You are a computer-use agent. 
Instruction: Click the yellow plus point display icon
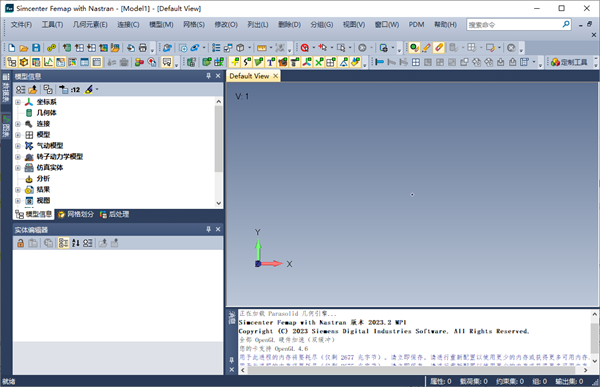point(235,62)
